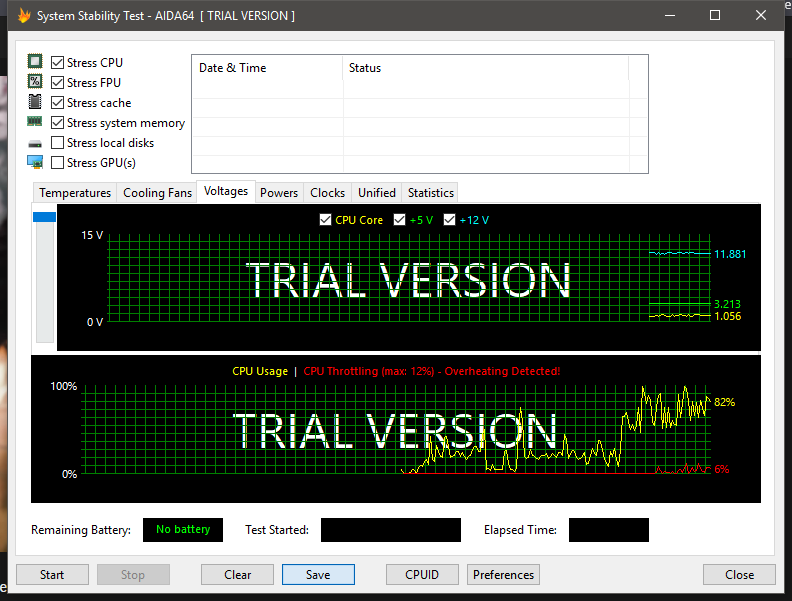
Task: Click the No battery indicator
Action: coord(183,530)
